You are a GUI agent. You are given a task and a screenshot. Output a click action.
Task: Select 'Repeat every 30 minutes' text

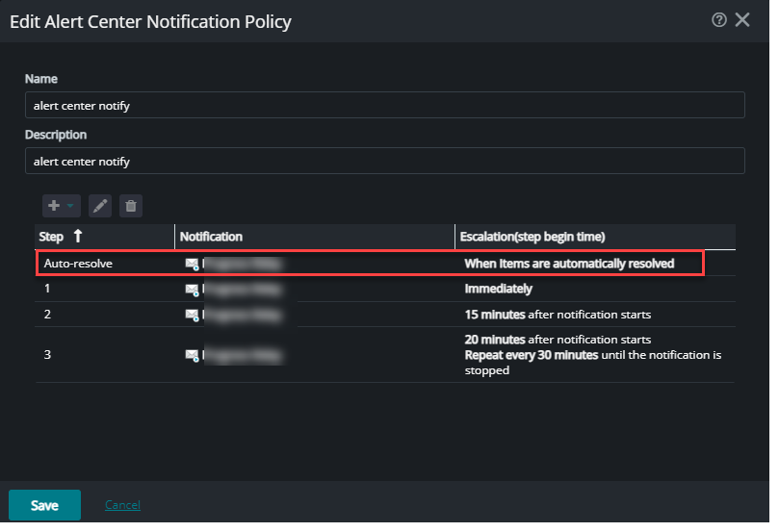pyautogui.click(x=532, y=355)
